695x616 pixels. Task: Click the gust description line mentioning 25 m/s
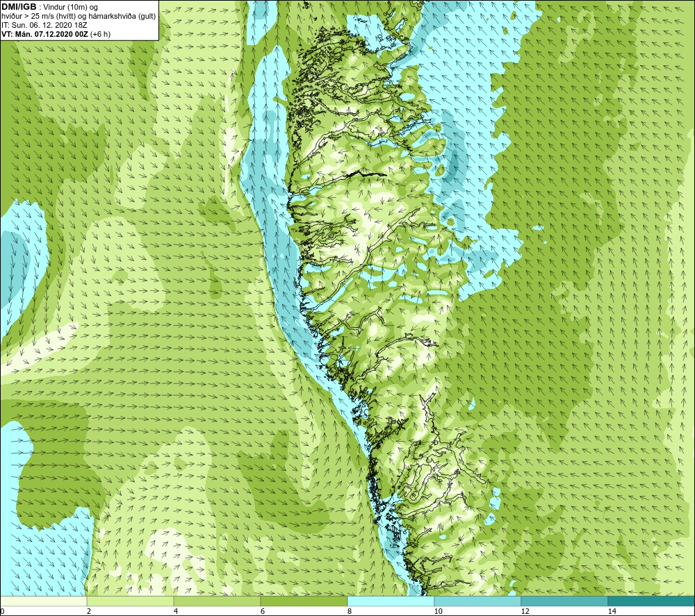[79, 17]
